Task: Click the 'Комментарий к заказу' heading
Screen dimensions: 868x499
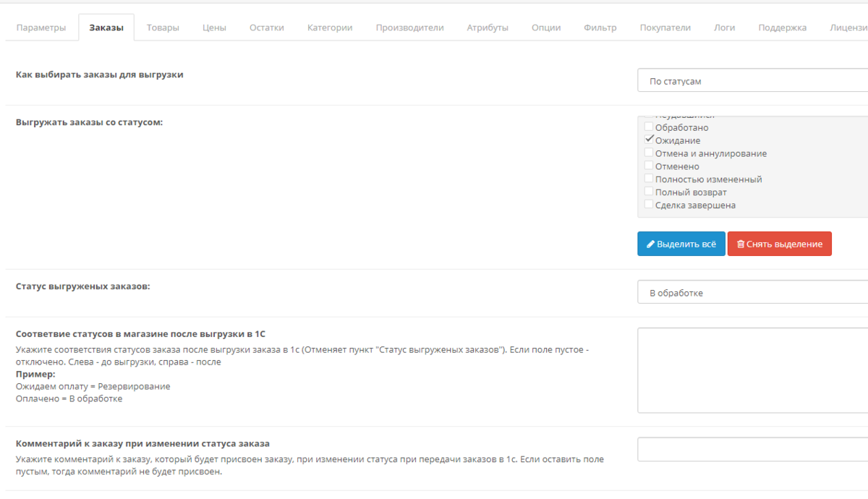Action: pos(142,443)
